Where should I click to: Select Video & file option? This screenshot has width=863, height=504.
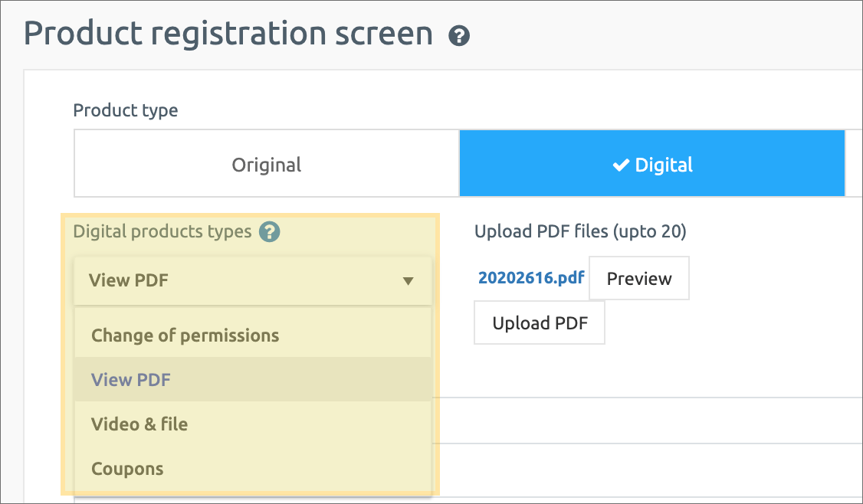pos(139,424)
